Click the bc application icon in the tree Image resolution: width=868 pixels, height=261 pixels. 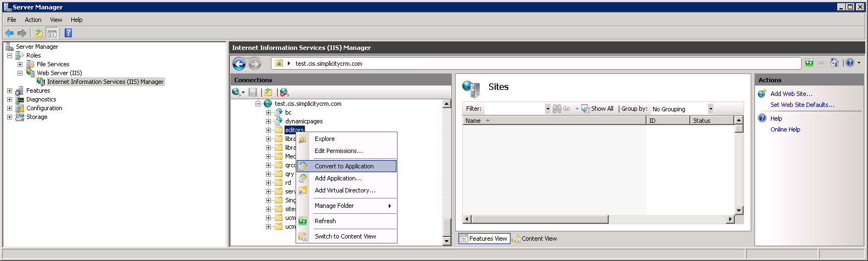(x=279, y=112)
